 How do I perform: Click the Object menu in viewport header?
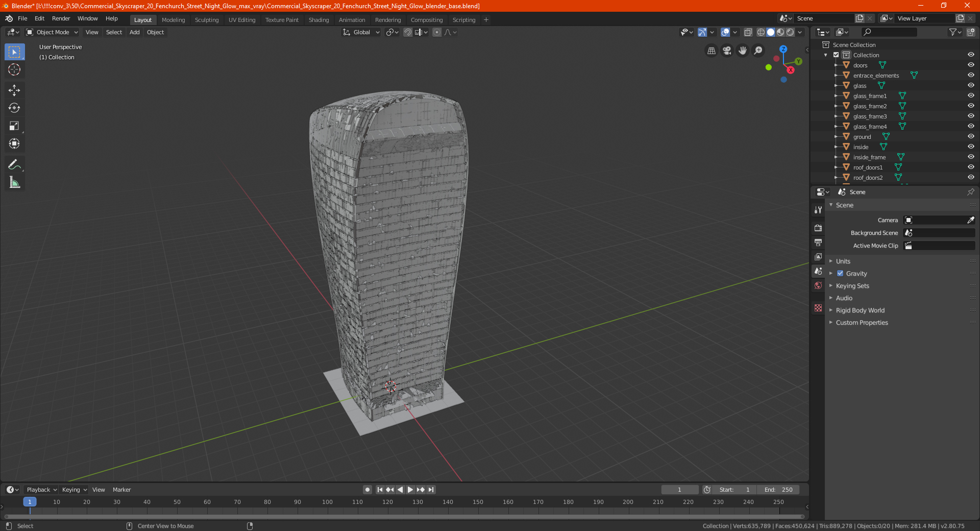click(x=155, y=32)
